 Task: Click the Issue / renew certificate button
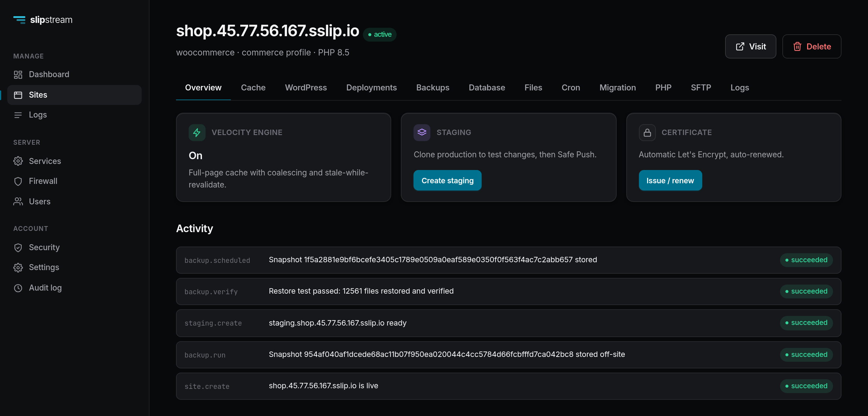coord(670,181)
